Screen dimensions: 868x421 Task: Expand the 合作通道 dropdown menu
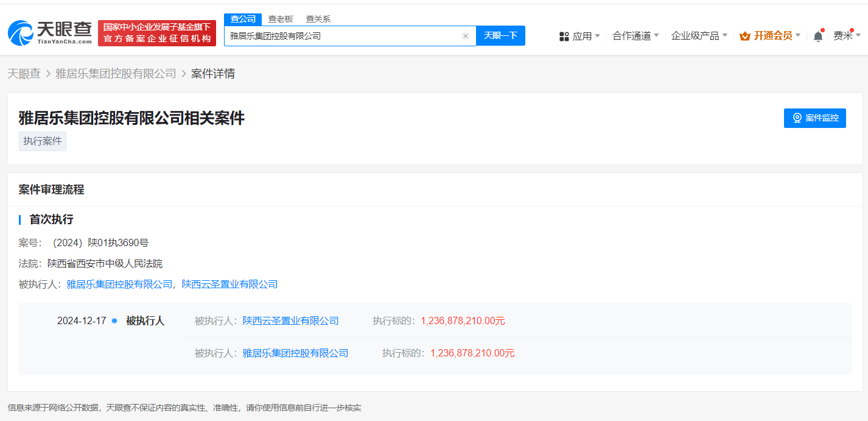(635, 36)
